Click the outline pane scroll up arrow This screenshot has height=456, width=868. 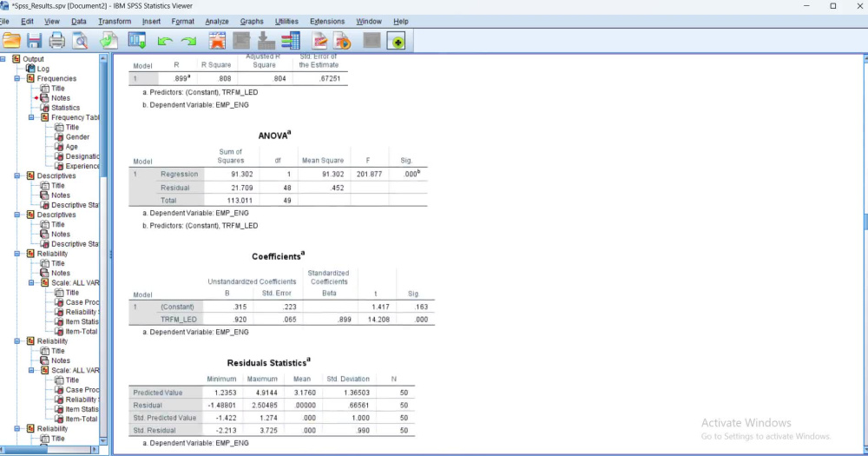pyautogui.click(x=103, y=58)
